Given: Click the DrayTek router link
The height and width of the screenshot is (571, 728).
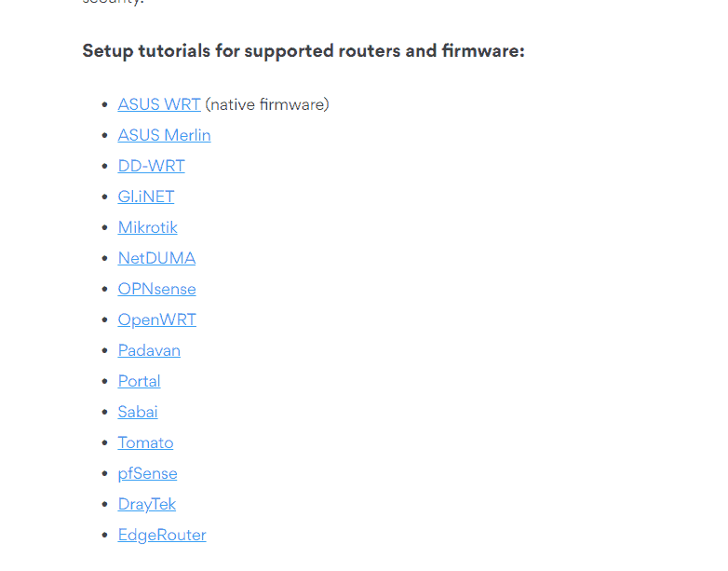Looking at the screenshot, I should click(x=147, y=504).
